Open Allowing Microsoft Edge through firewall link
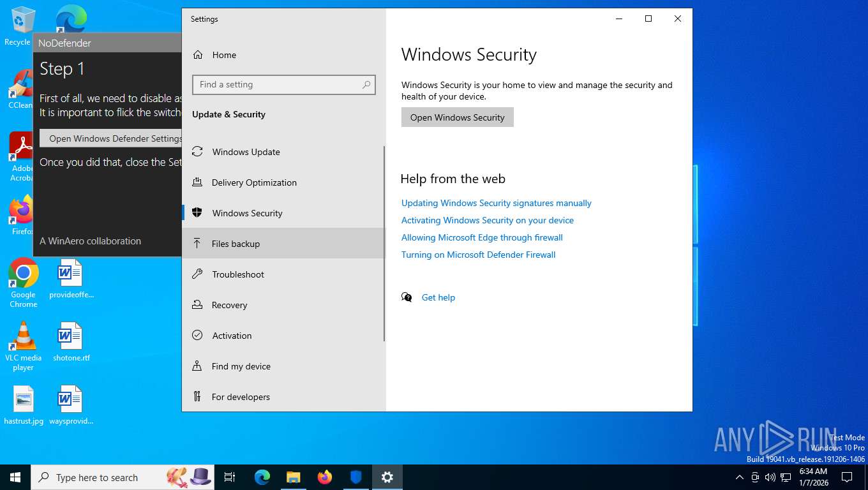This screenshot has height=490, width=868. click(x=482, y=237)
